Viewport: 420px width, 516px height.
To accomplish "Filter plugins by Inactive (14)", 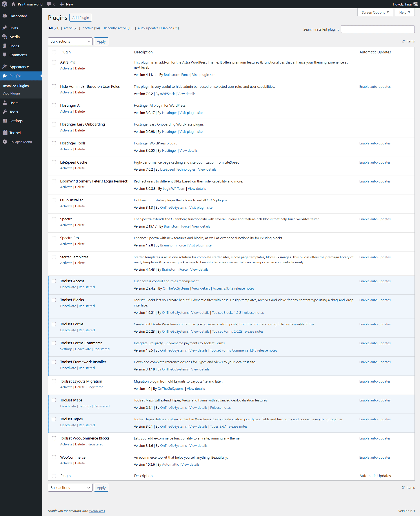I will click(x=91, y=28).
